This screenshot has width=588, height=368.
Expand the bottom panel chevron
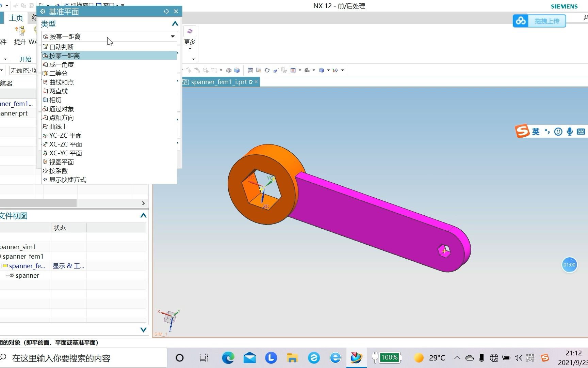click(x=143, y=330)
